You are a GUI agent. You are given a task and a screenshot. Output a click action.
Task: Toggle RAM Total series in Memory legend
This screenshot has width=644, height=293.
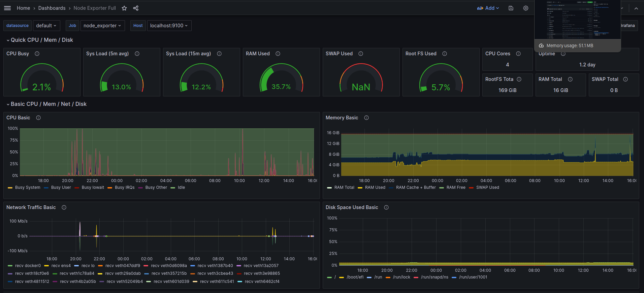pos(344,187)
